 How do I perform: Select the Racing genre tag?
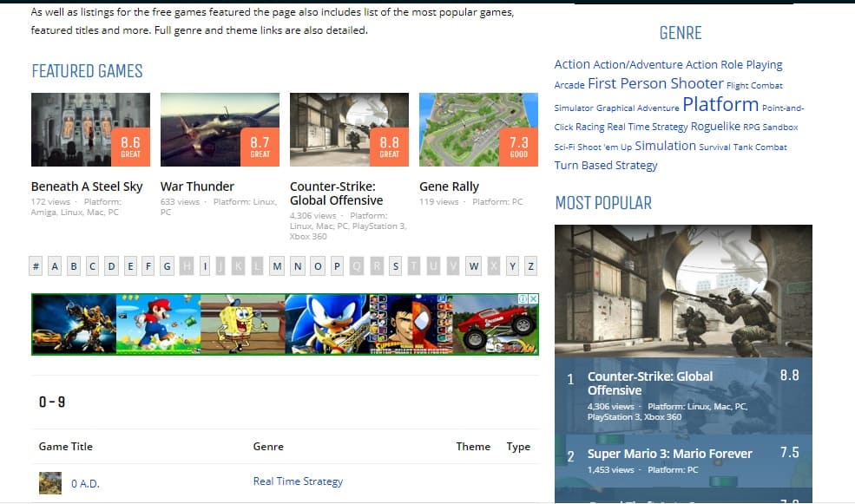[x=589, y=127]
